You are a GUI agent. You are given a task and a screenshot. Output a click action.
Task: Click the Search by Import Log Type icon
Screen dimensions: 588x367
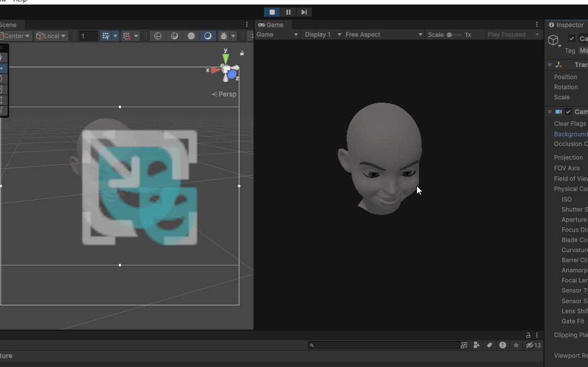point(502,345)
